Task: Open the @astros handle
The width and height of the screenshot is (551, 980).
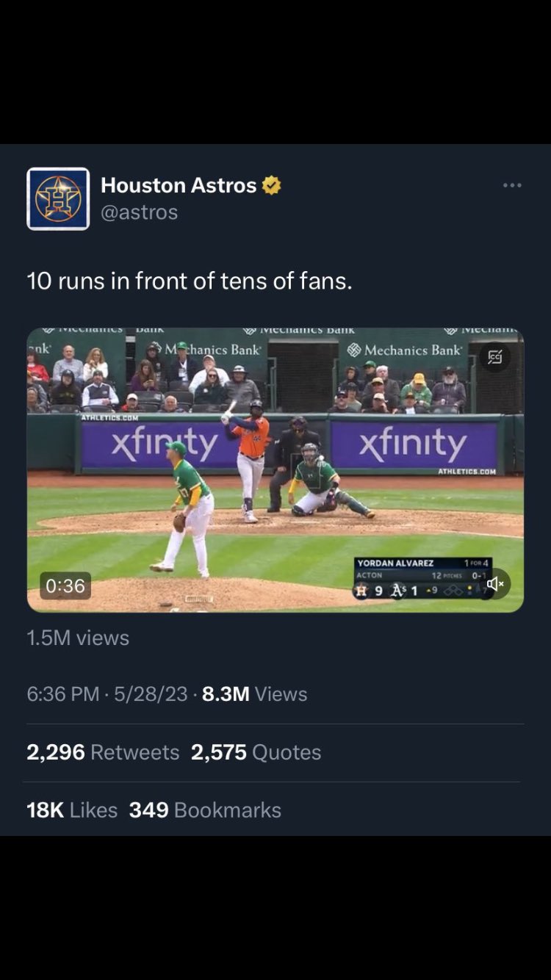Action: pos(139,212)
